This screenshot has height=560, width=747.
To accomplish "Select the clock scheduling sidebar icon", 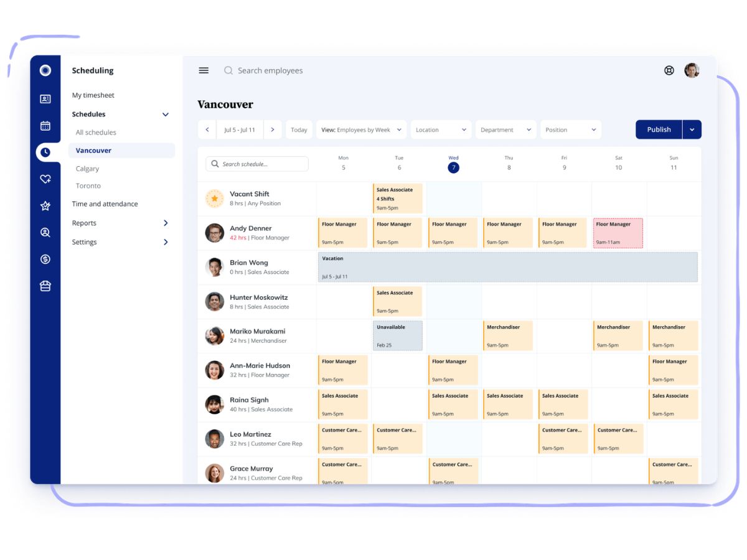I will click(45, 152).
